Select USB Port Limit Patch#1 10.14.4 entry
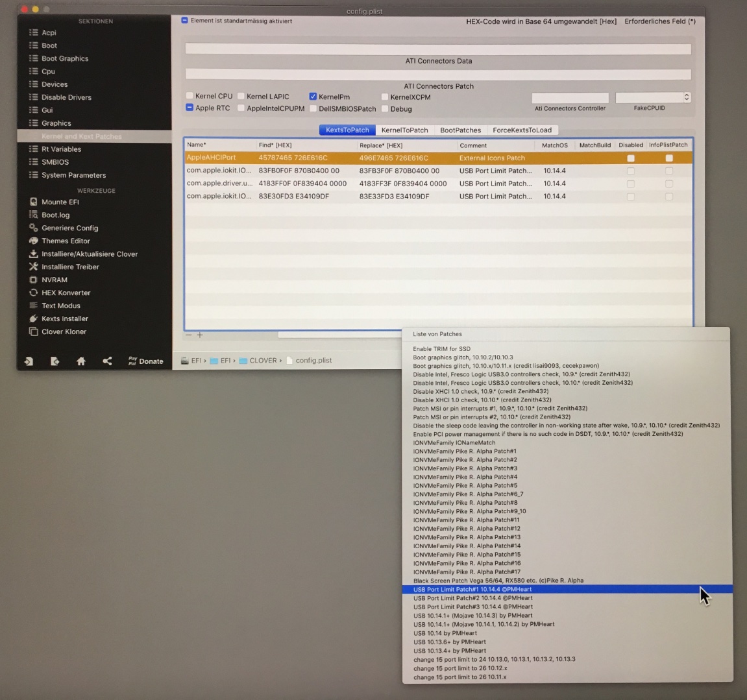The height and width of the screenshot is (700, 747). tap(567, 590)
